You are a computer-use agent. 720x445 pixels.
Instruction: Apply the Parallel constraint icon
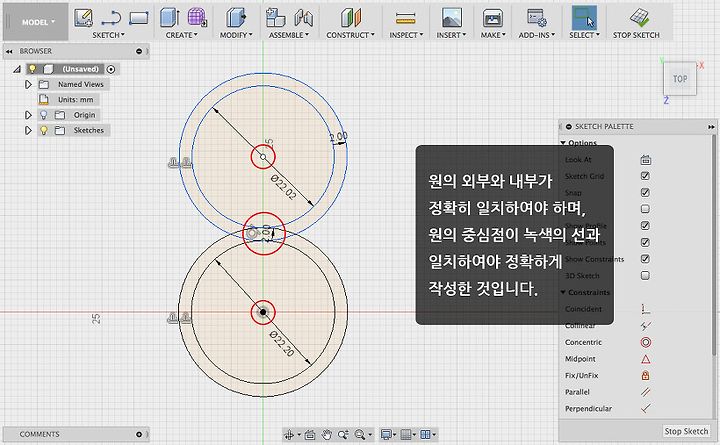point(646,392)
